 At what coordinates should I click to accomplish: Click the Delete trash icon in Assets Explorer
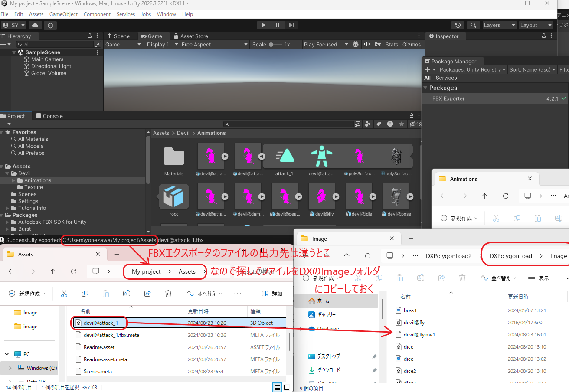point(168,294)
